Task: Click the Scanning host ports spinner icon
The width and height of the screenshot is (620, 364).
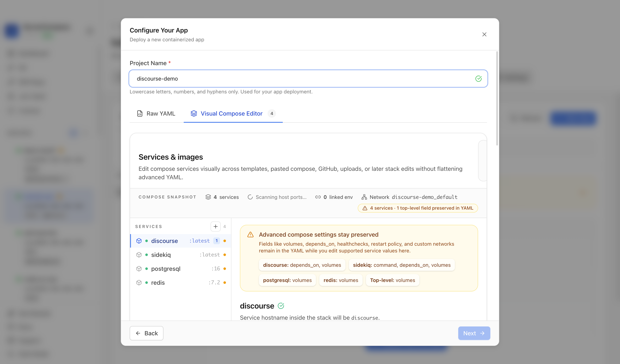Action: click(250, 197)
